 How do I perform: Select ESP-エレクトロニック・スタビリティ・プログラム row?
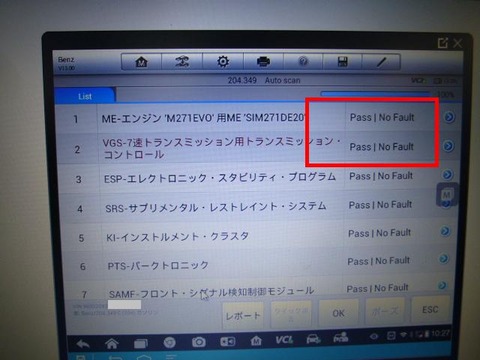pos(256,178)
